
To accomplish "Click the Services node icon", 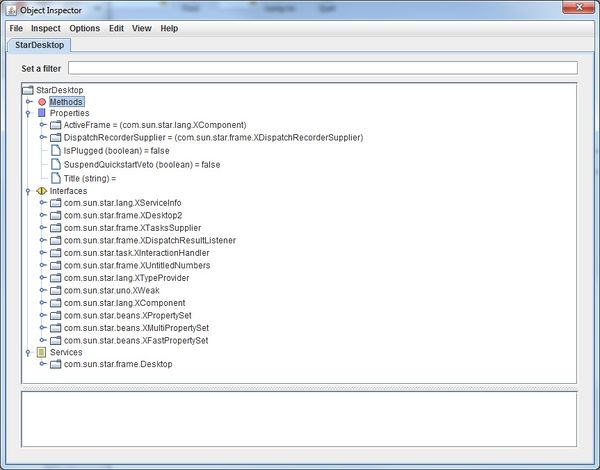I will (42, 352).
